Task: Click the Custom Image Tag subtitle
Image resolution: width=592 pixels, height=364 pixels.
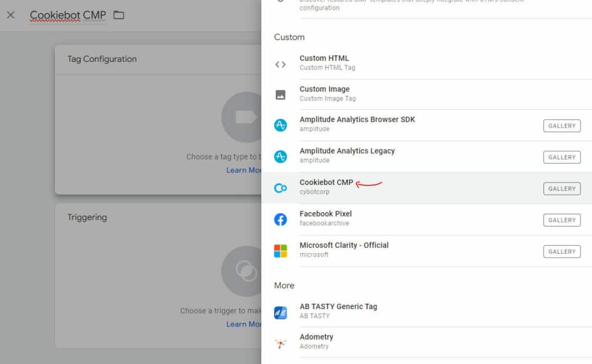Action: pos(328,98)
